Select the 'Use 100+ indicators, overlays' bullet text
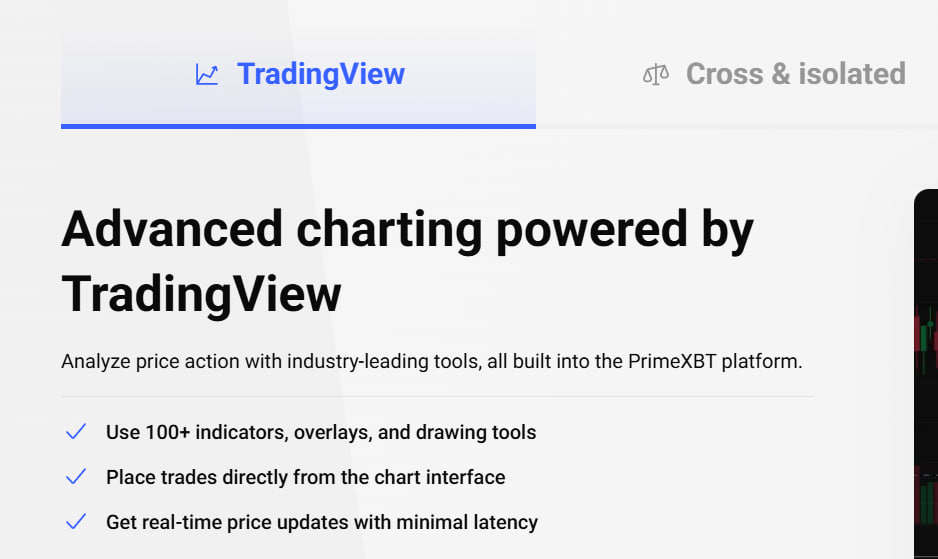Image resolution: width=938 pixels, height=559 pixels. [320, 432]
